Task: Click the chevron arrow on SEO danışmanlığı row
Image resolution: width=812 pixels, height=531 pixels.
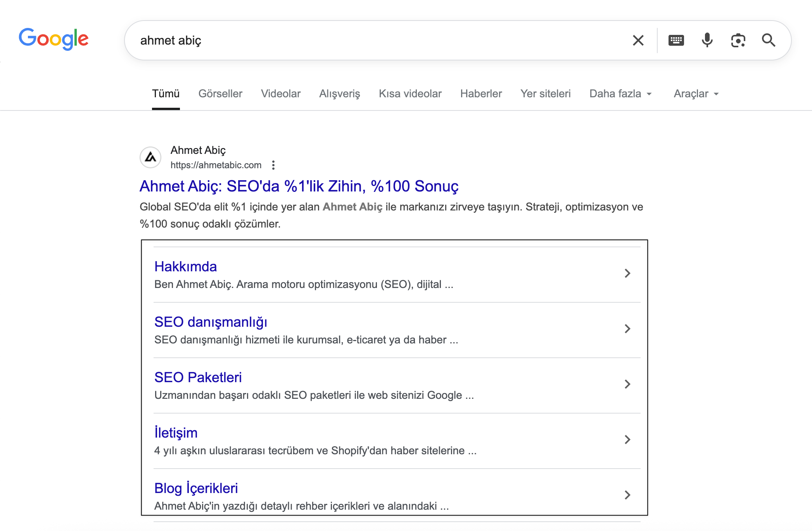Action: [x=627, y=329]
